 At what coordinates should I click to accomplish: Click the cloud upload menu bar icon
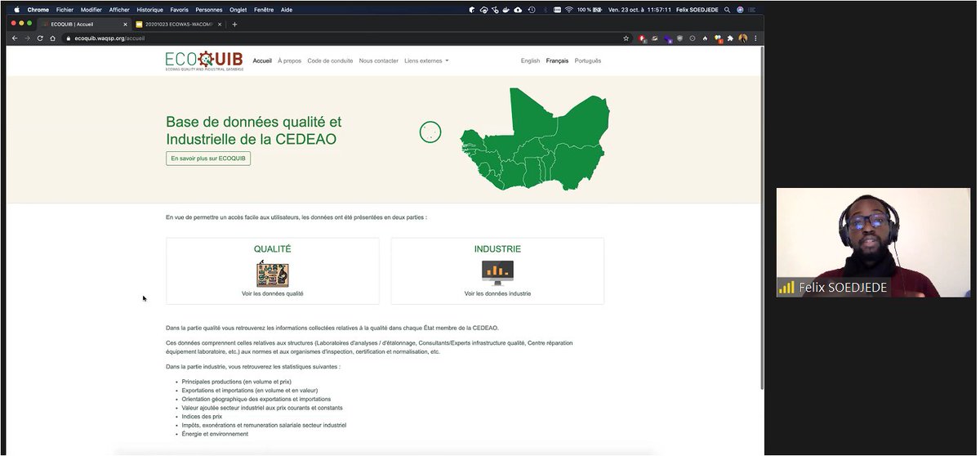pyautogui.click(x=518, y=10)
